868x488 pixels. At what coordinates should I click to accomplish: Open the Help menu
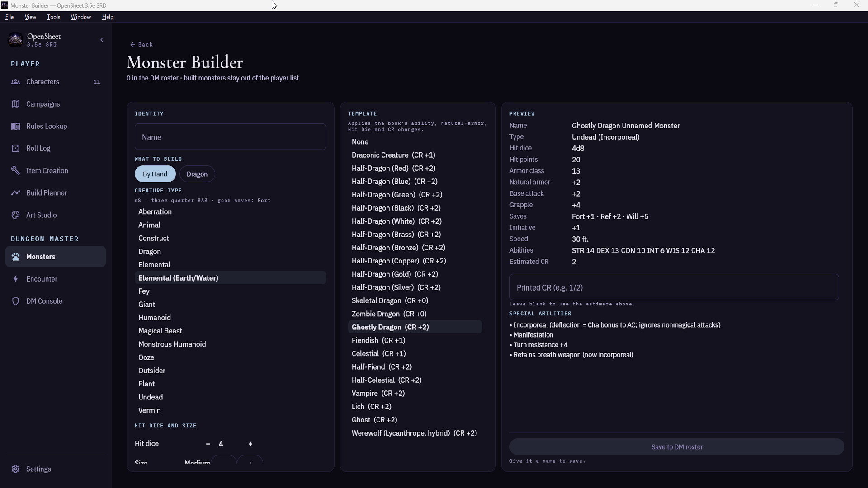(108, 17)
